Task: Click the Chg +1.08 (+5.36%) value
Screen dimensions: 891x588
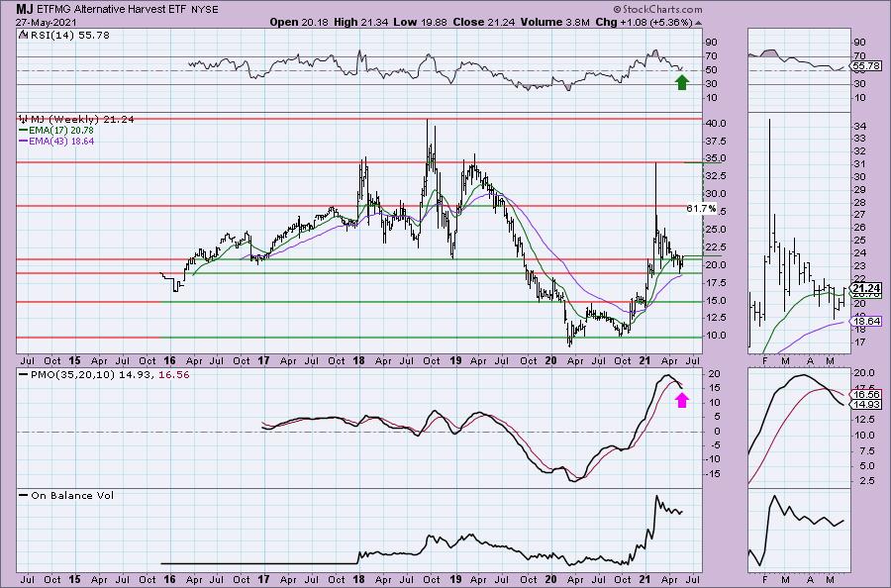Action: [643, 22]
